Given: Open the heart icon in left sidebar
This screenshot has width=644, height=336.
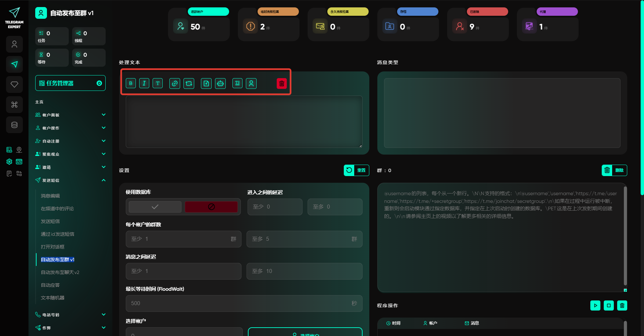Looking at the screenshot, I should [14, 85].
